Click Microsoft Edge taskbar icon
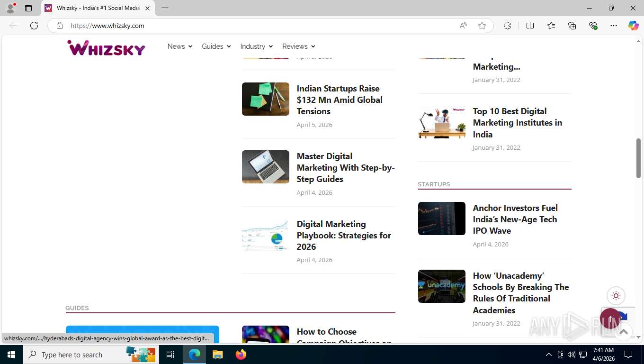The height and width of the screenshot is (364, 644). tap(194, 355)
